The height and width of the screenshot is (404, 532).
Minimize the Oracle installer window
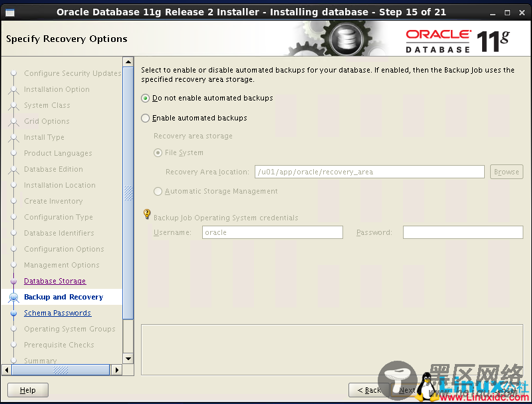click(x=493, y=13)
